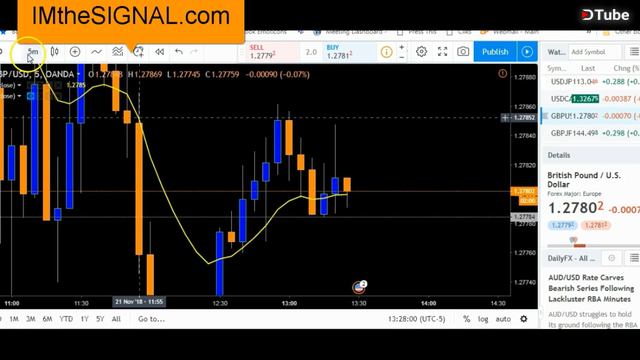Viewport: 640px width, 360px height.
Task: Open the 5m timeframe interval selector
Action: point(33,52)
